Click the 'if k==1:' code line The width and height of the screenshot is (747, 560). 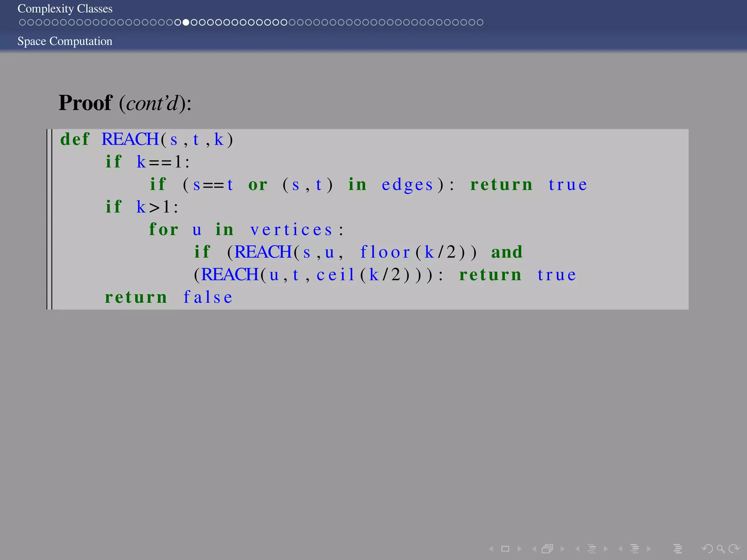pos(148,162)
